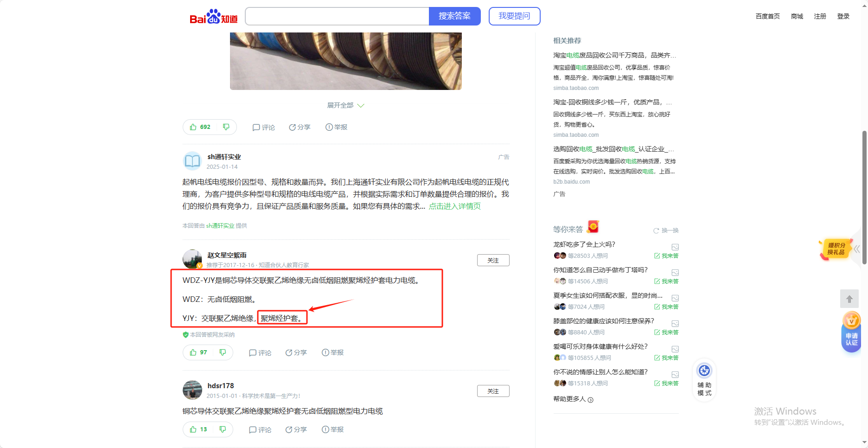Open the 淘宝电缆废品回收公司 recommendation
Image resolution: width=868 pixels, height=448 pixels.
click(x=614, y=55)
